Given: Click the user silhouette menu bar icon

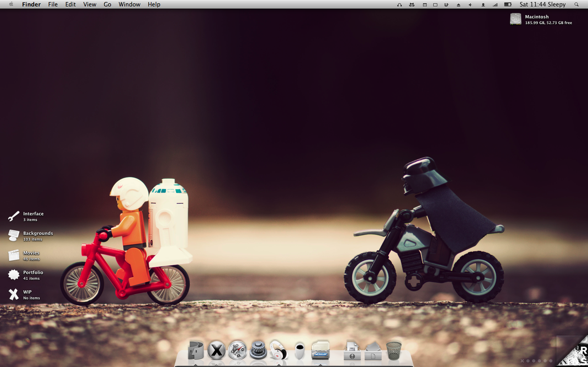Looking at the screenshot, I should point(483,5).
